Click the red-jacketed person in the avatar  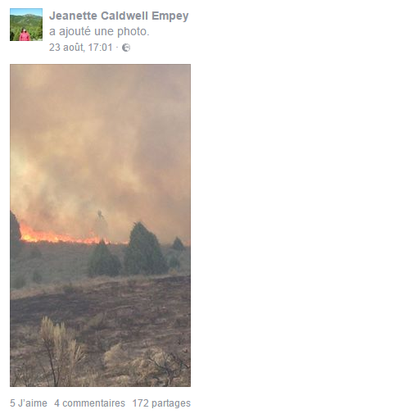click(x=24, y=35)
